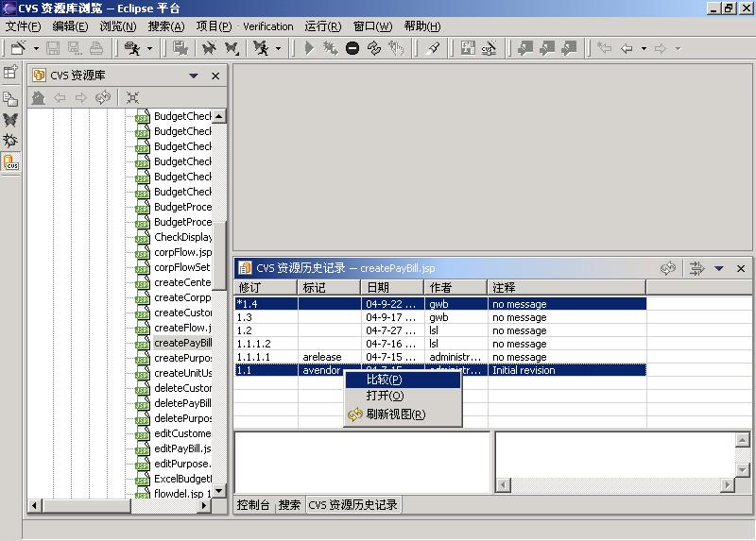Switch to Resource perspective sidebar icon
Image resolution: width=756 pixels, height=541 pixels.
click(10, 99)
